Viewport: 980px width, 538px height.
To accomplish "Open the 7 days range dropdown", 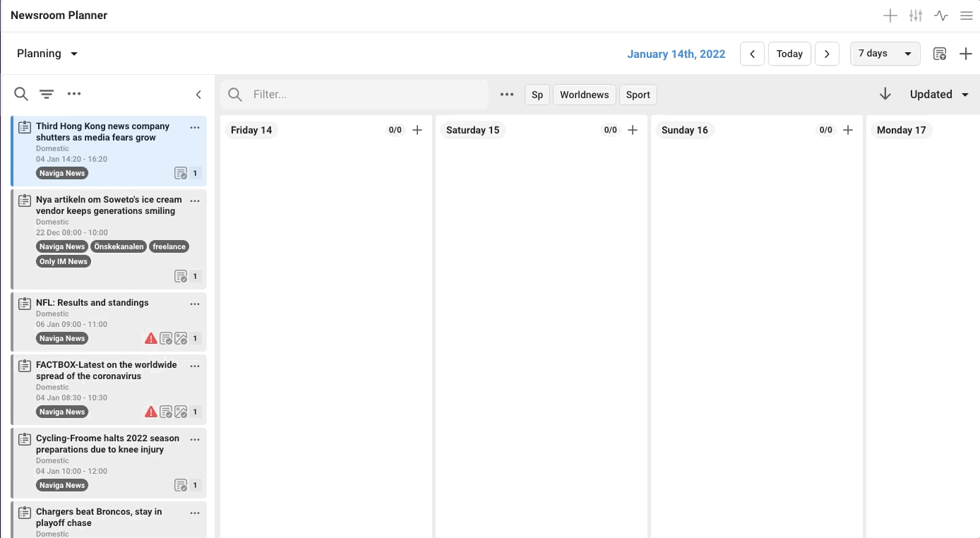I will [885, 54].
